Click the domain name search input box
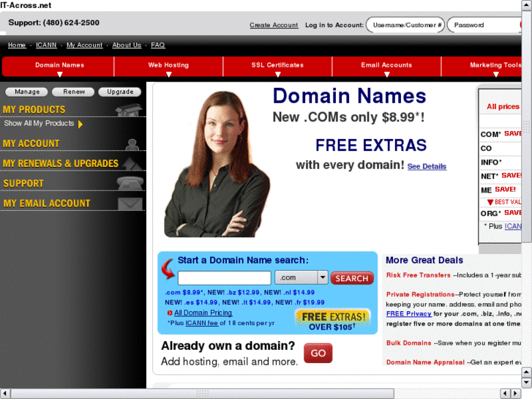532x399 pixels. pos(224,277)
